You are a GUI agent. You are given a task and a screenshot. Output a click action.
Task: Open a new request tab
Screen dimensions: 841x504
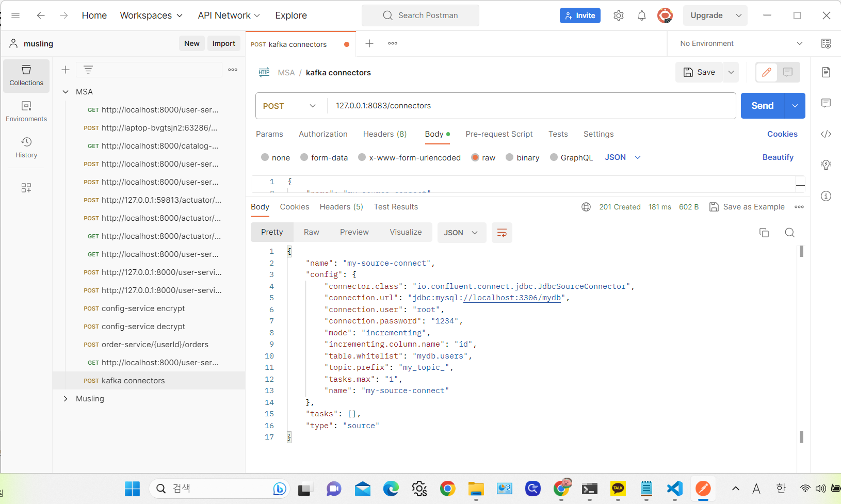(369, 43)
